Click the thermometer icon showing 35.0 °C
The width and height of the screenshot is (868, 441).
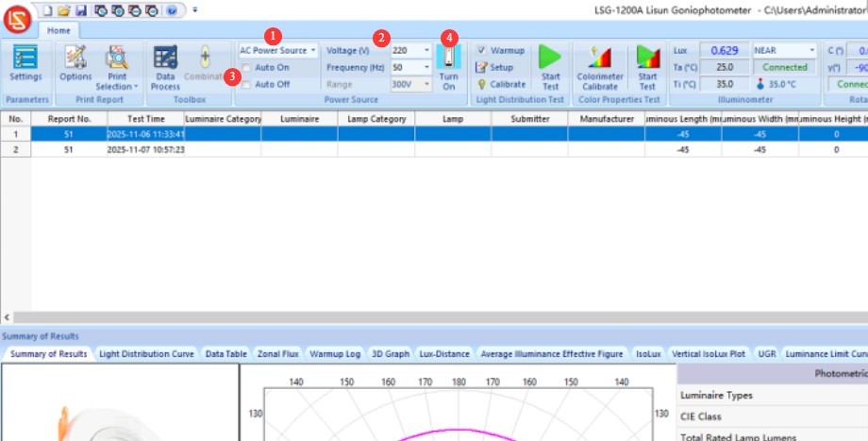coord(760,84)
